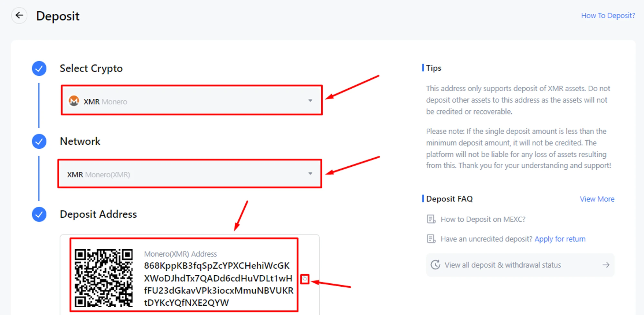Open View all deposit & withdrawal status
Viewport: 644px width, 315px height.
coord(520,265)
